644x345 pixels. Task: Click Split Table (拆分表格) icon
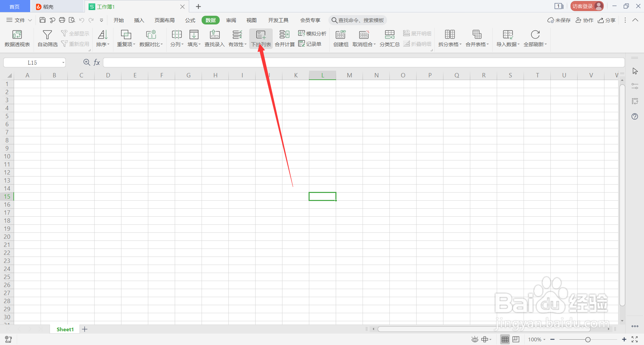[450, 34]
